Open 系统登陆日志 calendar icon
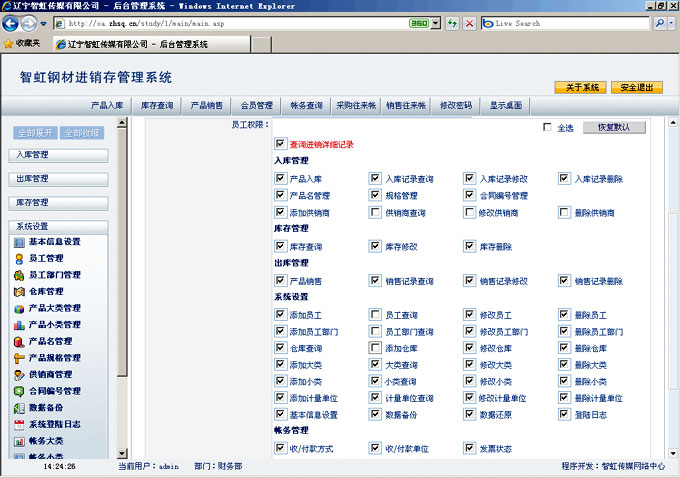This screenshot has width=680, height=478. [20, 424]
